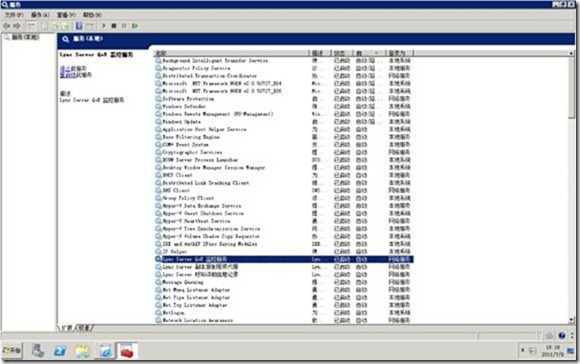Viewport: 580px width, 364px height.
Task: Sort by the 名称 (Name) column header
Action: click(231, 53)
